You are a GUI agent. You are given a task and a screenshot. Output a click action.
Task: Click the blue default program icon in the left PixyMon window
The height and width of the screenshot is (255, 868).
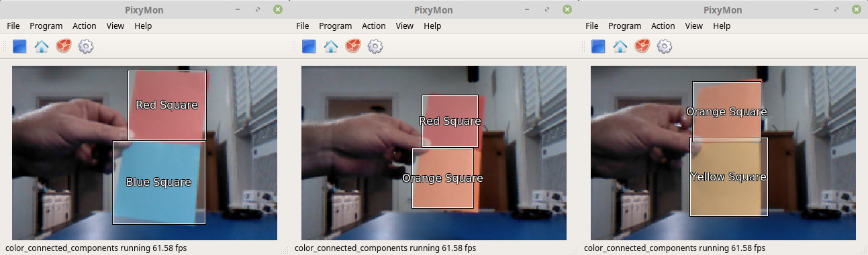(19, 46)
